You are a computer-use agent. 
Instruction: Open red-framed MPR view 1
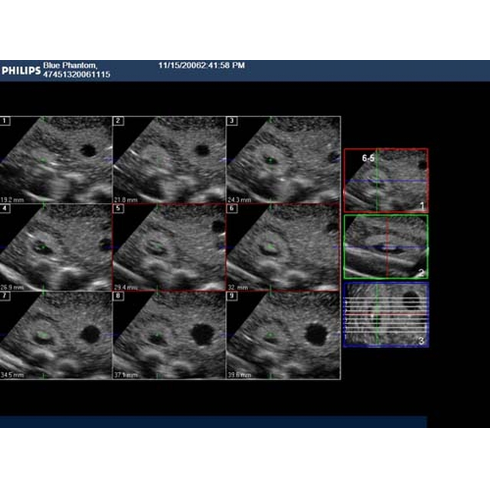[x=386, y=180]
